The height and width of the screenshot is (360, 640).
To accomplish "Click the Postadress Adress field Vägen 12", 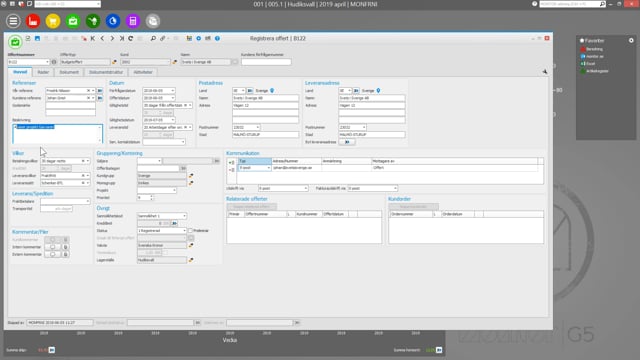I will (x=265, y=105).
